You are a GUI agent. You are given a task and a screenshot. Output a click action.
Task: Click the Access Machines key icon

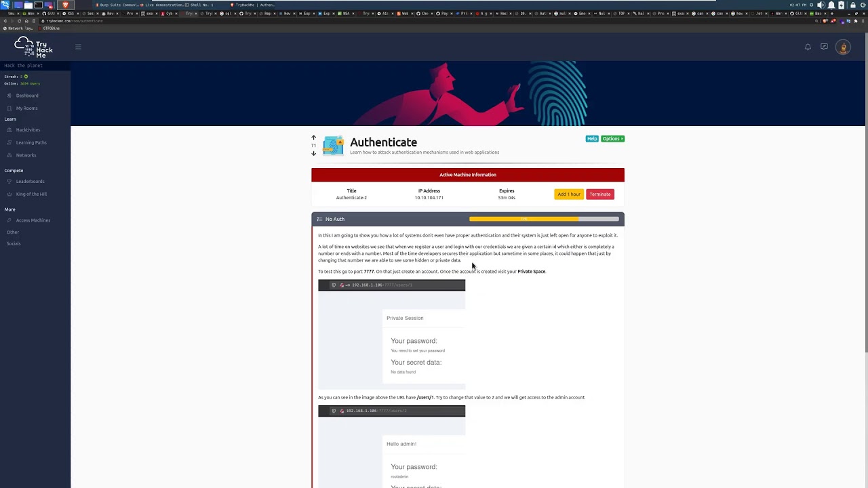click(9, 220)
